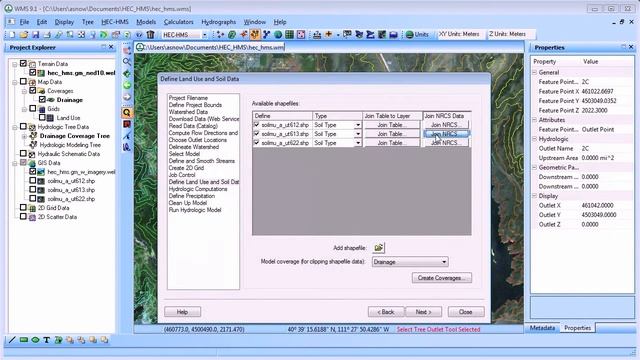Collapse the General section in Properties
The height and width of the screenshot is (360, 640).
pyautogui.click(x=534, y=72)
